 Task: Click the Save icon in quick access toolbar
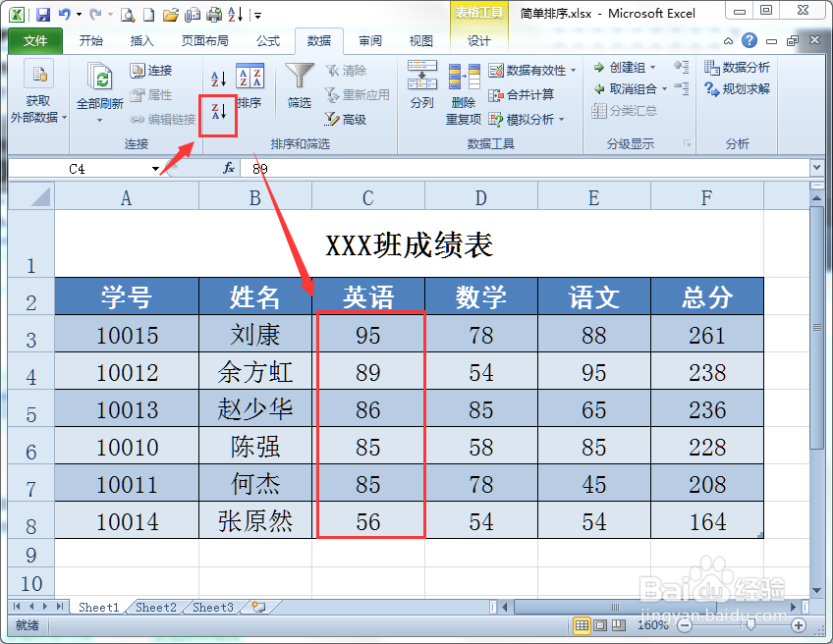click(x=42, y=15)
